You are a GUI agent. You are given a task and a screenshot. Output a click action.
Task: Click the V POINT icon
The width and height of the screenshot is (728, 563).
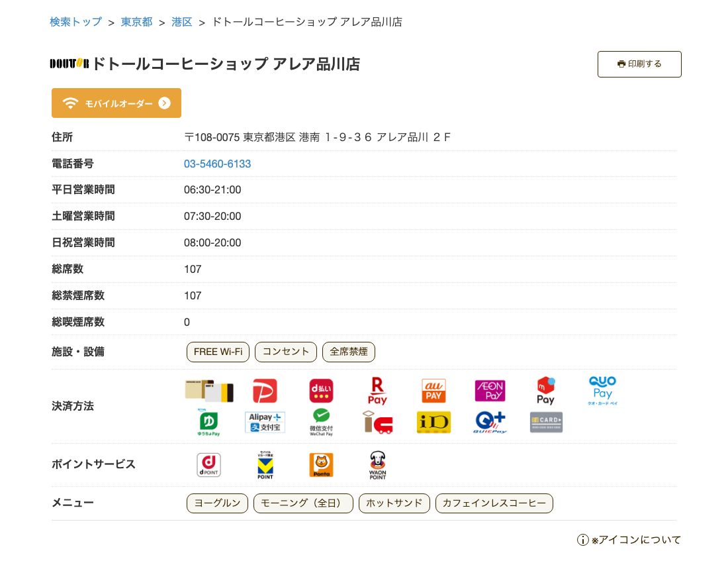click(265, 464)
